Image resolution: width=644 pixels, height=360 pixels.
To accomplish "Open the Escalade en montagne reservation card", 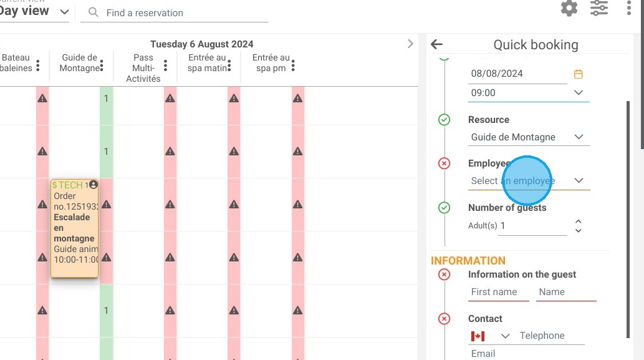I will 74,228.
